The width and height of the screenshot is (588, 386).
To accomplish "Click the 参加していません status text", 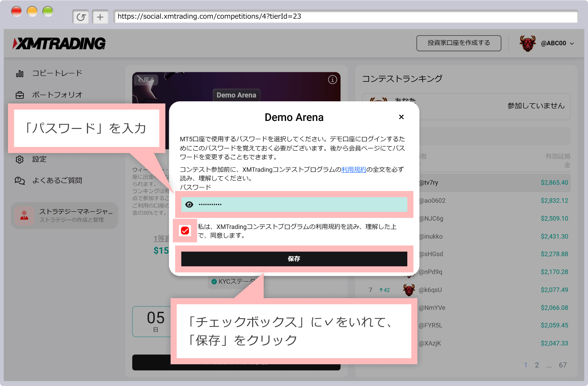I will tap(536, 106).
